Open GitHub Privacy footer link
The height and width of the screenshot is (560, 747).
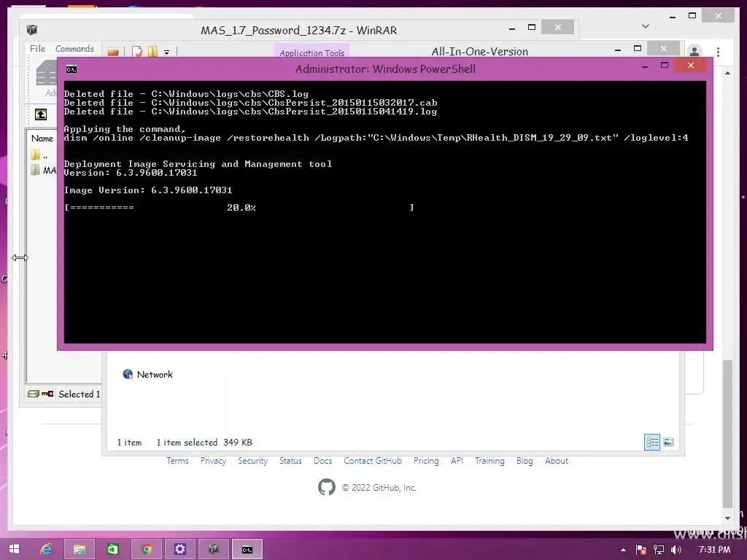213,461
